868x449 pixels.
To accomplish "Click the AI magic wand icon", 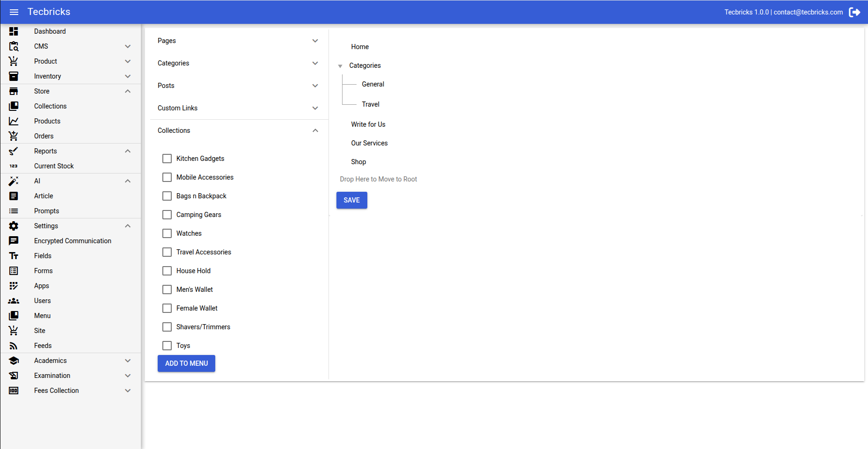I will [x=14, y=181].
